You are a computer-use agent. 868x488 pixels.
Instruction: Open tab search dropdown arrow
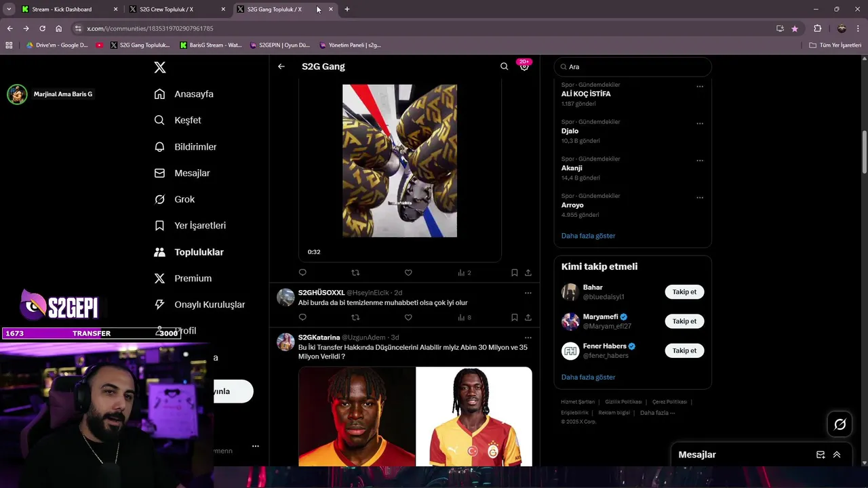(x=9, y=9)
